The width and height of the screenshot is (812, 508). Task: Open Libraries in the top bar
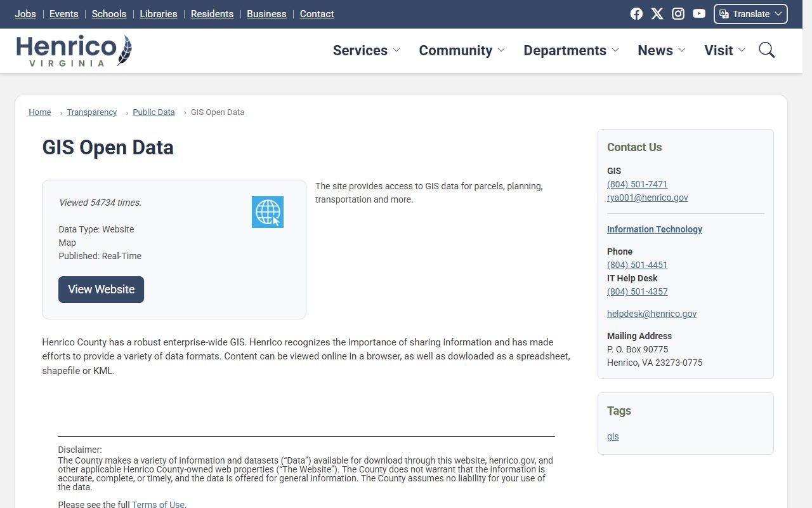point(159,14)
